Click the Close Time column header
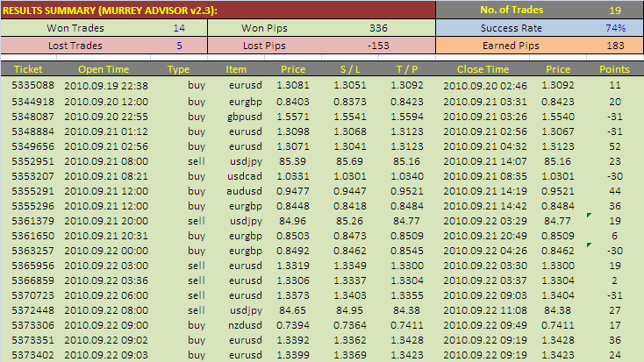Viewport: 644px width, 362px height. 483,69
